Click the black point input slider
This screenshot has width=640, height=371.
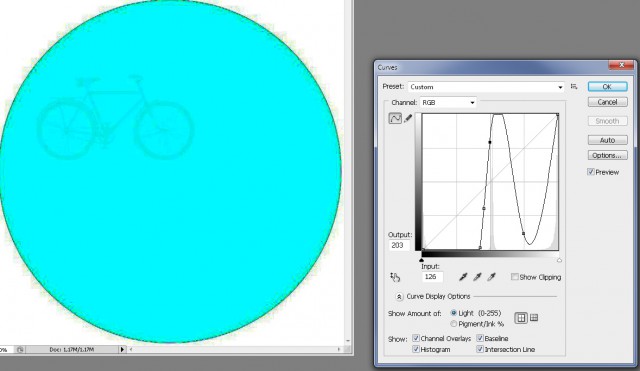pyautogui.click(x=422, y=260)
